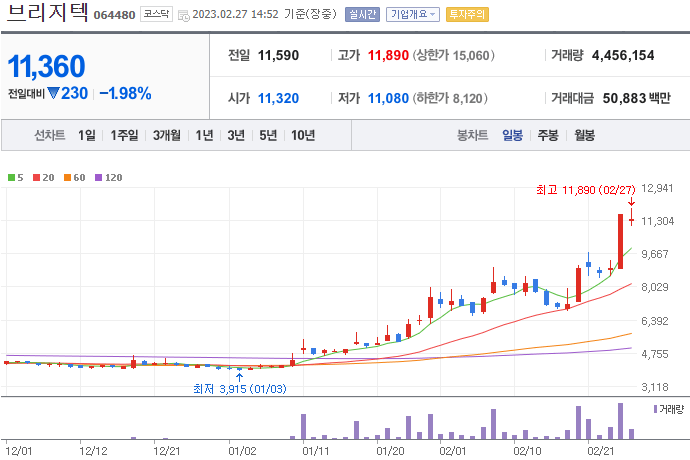
Task: Click the 12,941 price axis label
Action: click(657, 188)
